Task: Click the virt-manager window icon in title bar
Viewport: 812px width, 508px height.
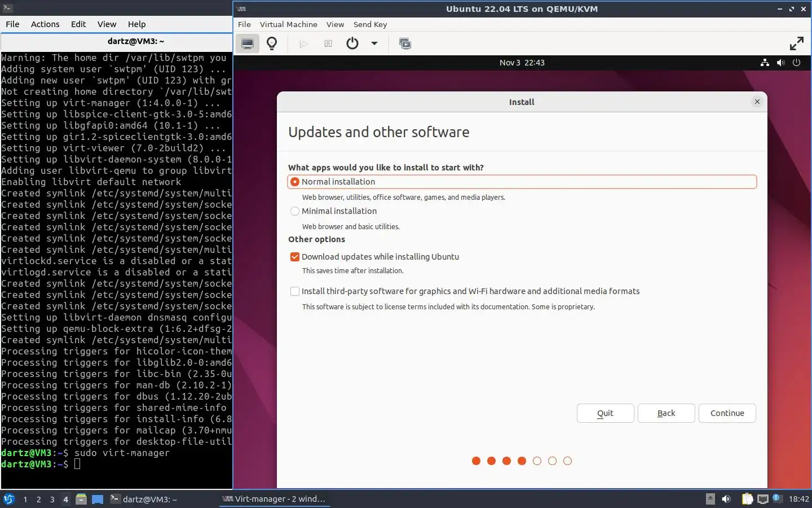Action: (x=241, y=8)
